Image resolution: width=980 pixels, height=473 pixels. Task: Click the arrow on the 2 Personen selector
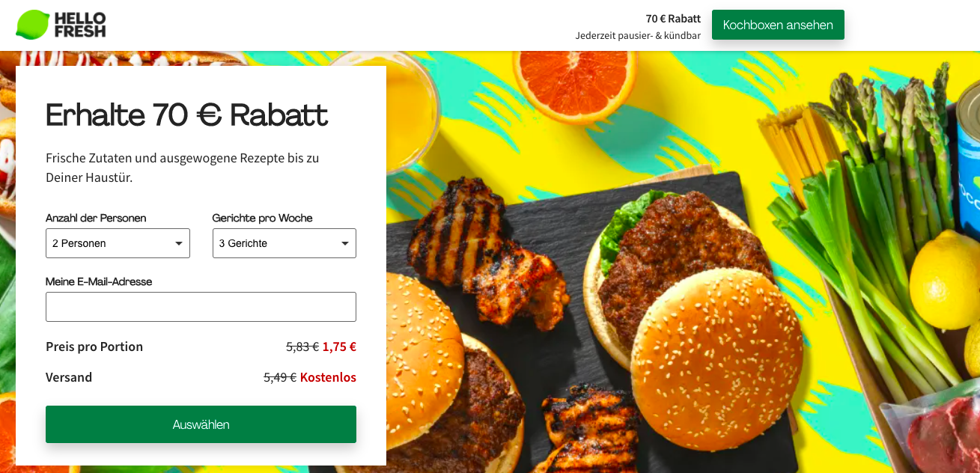179,243
